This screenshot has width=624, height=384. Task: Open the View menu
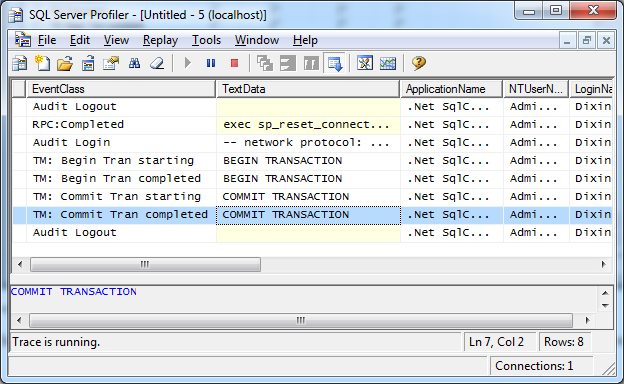(116, 40)
